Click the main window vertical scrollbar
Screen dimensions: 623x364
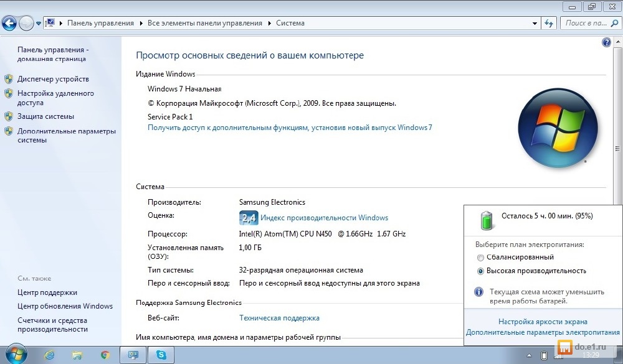pos(617,149)
